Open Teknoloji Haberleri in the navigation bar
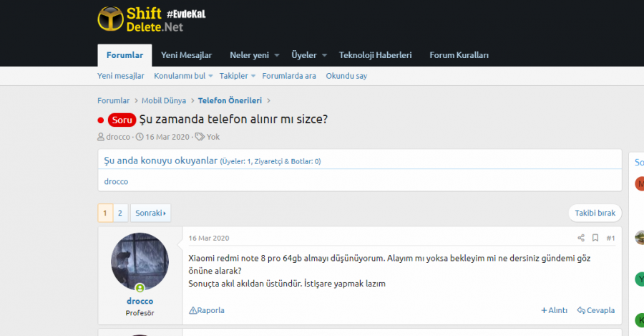The image size is (644, 336). click(x=375, y=55)
